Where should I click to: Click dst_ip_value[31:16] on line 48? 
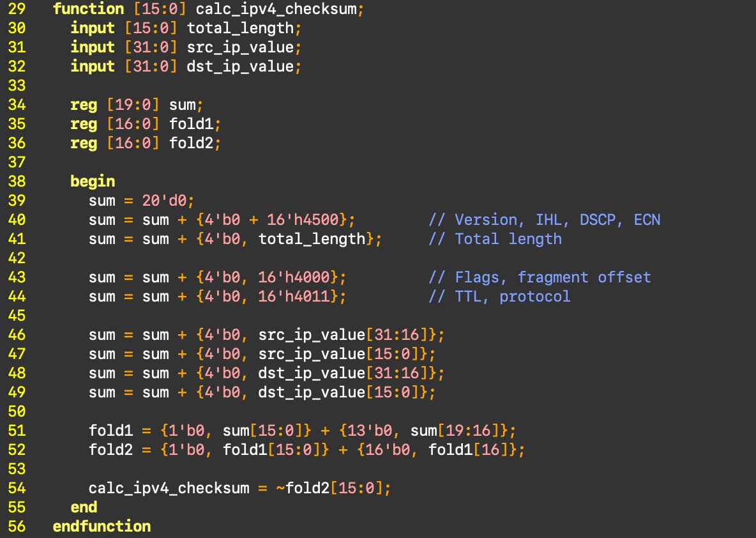(343, 373)
